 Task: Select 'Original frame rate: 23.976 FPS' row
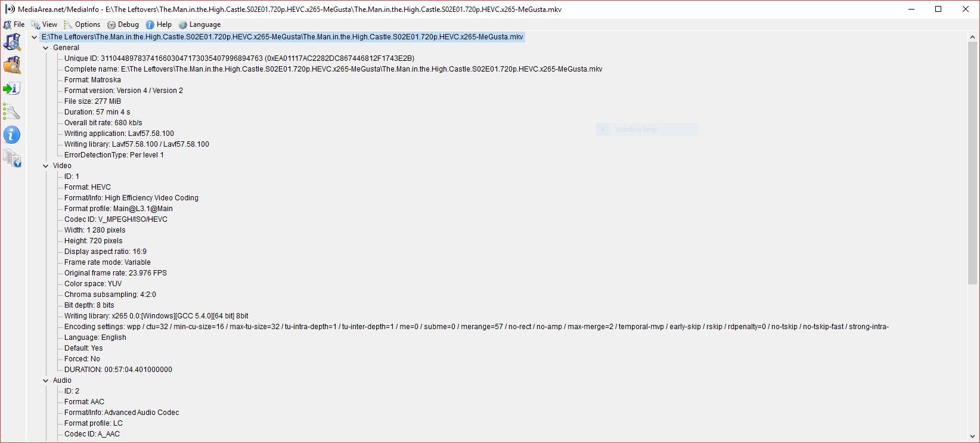(x=116, y=273)
